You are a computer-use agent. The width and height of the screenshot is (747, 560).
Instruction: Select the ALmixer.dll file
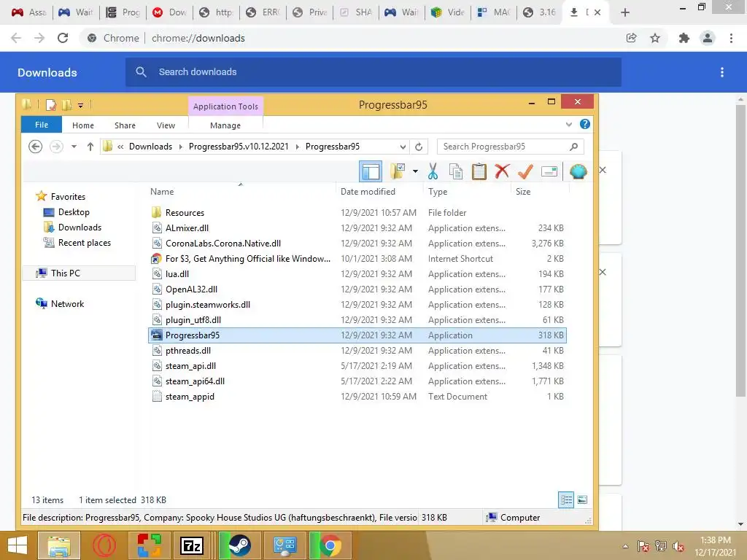point(357,227)
